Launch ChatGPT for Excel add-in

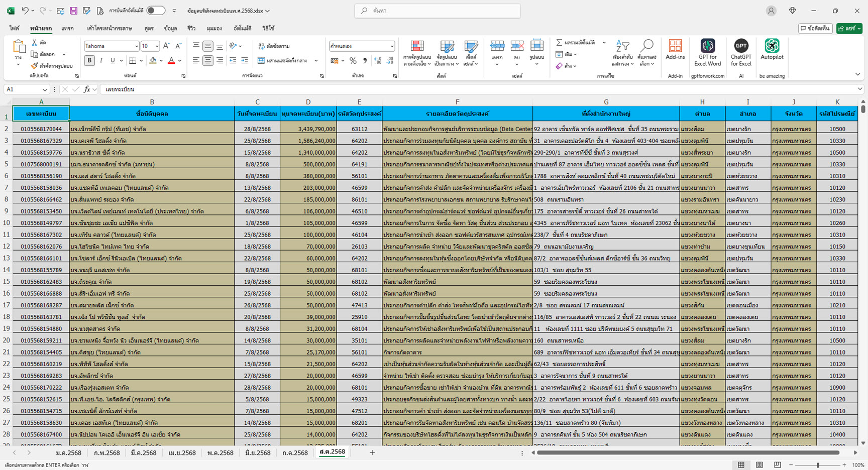click(x=741, y=47)
